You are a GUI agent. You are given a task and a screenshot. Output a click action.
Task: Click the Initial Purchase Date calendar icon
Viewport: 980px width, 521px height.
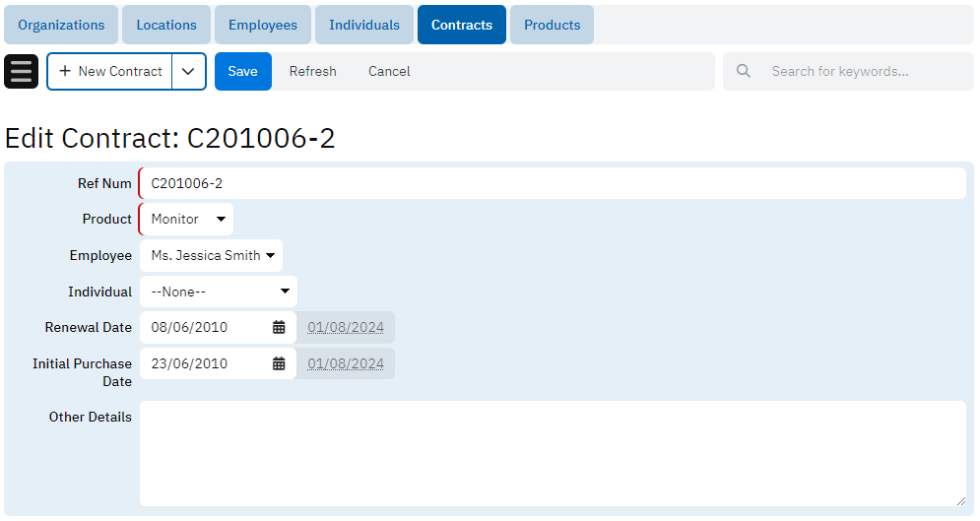point(279,363)
